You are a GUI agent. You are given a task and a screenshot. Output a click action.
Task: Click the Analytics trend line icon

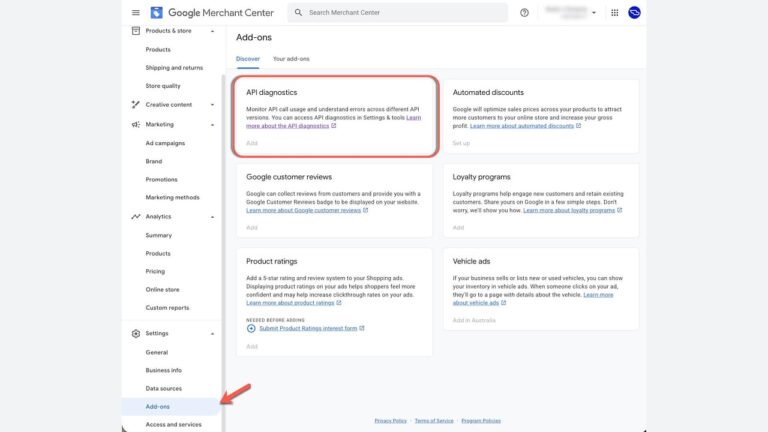(136, 216)
